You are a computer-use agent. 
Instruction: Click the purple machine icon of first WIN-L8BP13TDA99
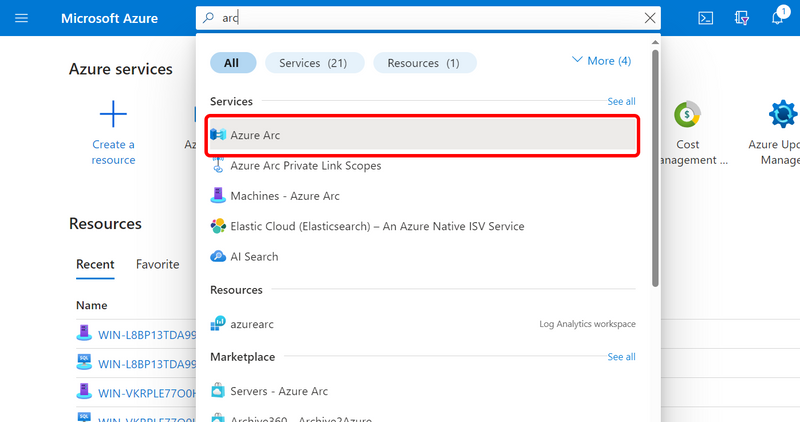84,333
